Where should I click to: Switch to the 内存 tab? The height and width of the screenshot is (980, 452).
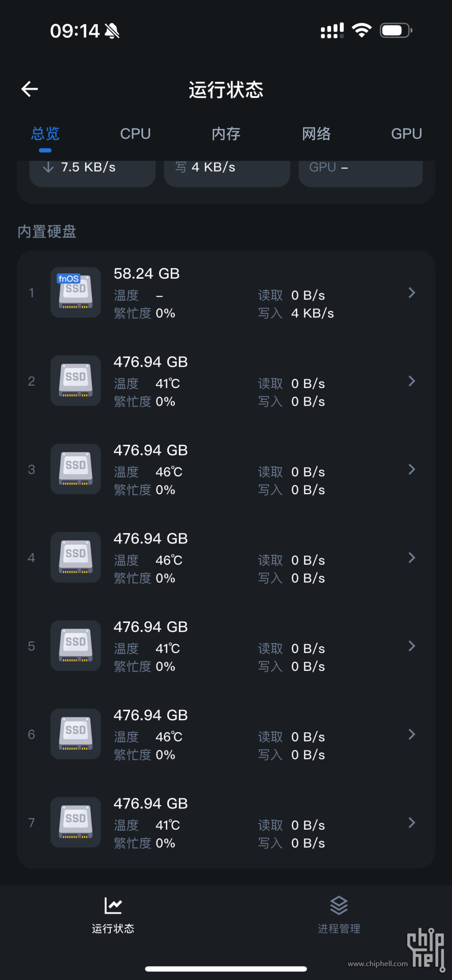(226, 134)
